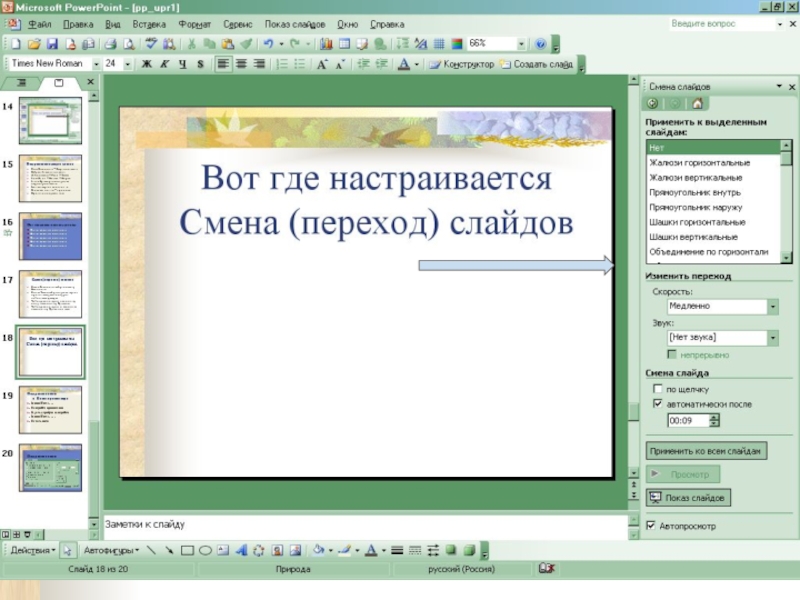Select the Rectangle drawing tool
The width and height of the screenshot is (800, 600).
pos(187,549)
